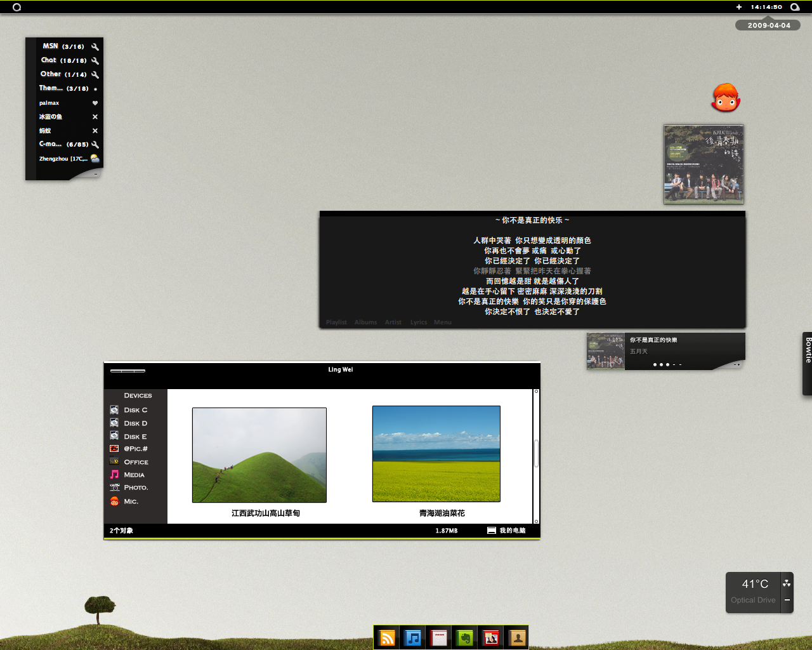Open Disk D in Devices sidebar
The image size is (812, 650).
(x=129, y=423)
